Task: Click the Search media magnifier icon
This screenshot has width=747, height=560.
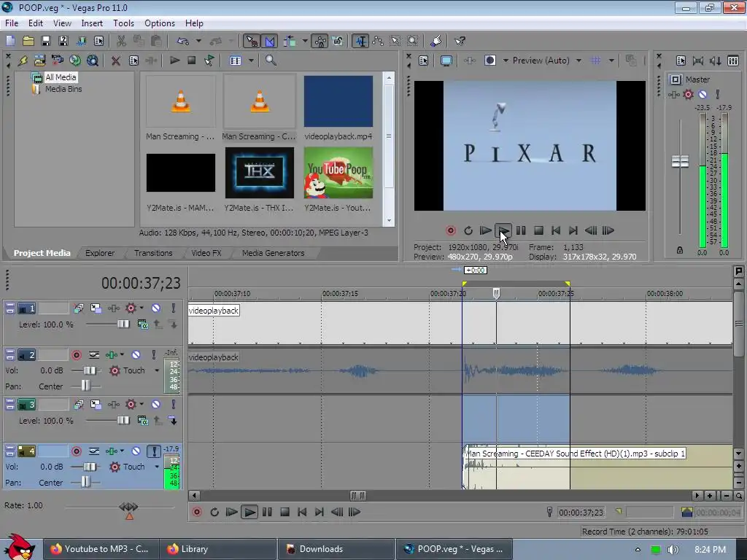Action: (x=271, y=61)
